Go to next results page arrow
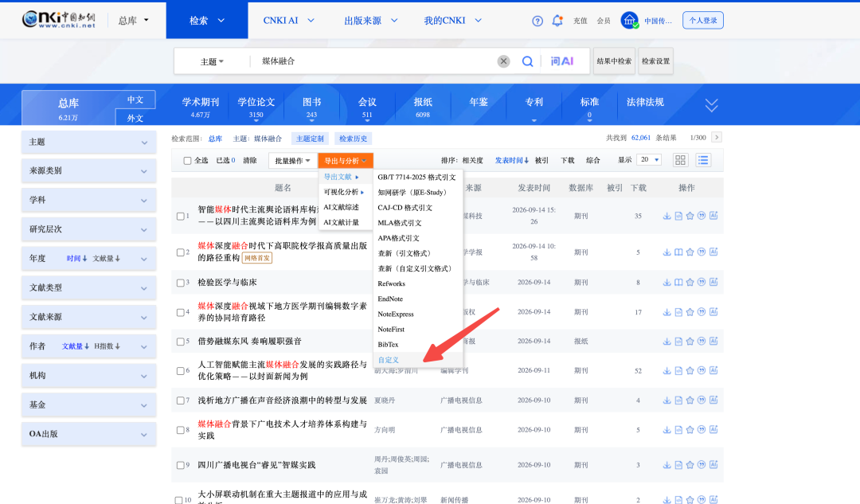The height and width of the screenshot is (504, 860). tap(717, 137)
